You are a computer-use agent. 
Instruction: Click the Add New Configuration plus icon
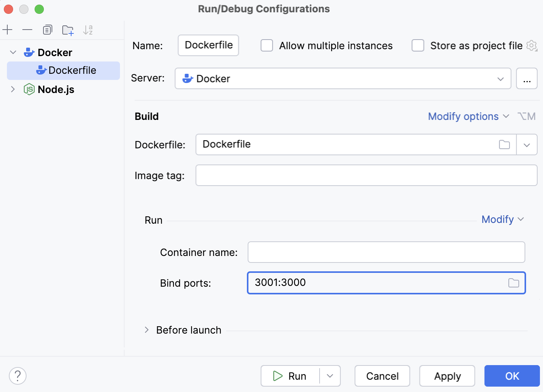pos(8,30)
